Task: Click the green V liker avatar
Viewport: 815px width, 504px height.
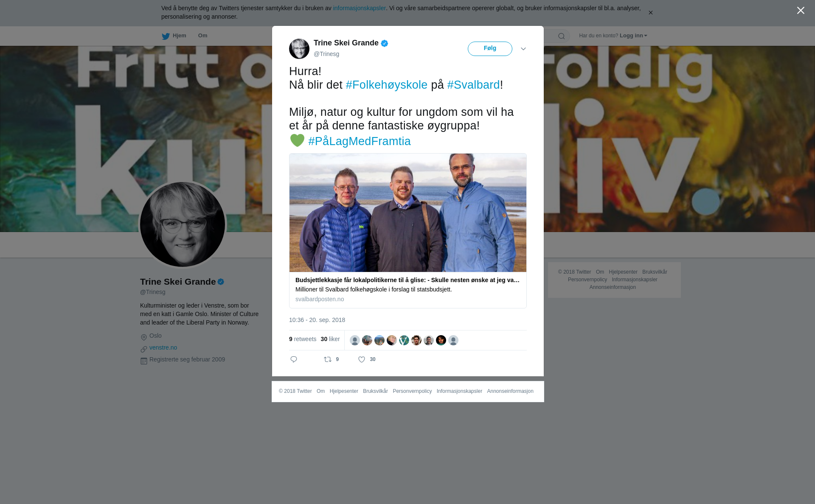Action: click(404, 340)
